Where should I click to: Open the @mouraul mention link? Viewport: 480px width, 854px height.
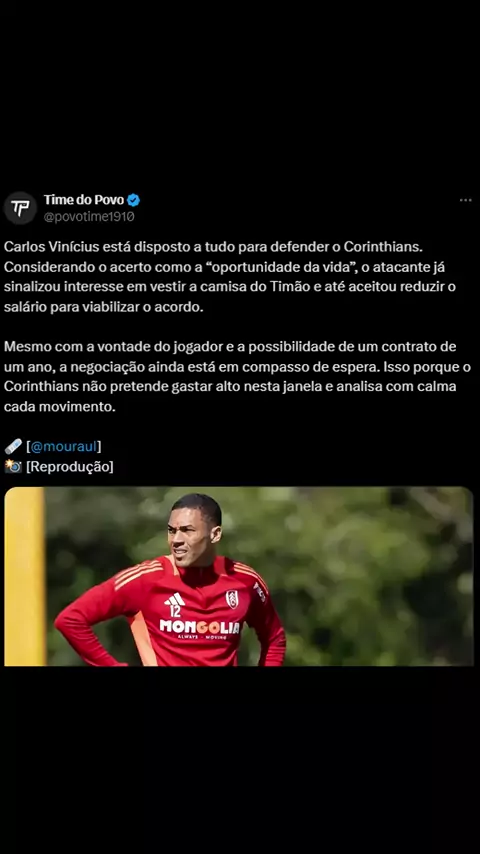click(x=64, y=447)
